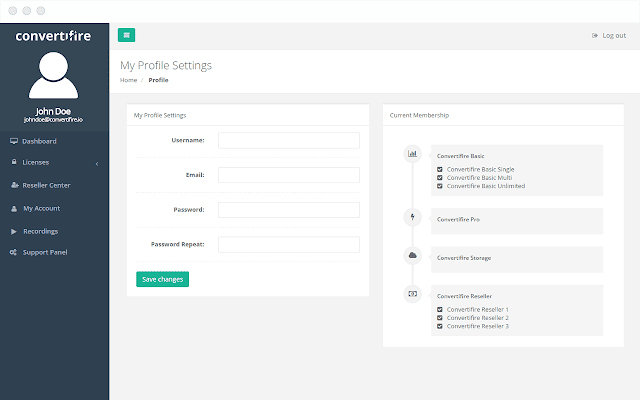
Task: Click the user avatar picture
Action: click(53, 75)
